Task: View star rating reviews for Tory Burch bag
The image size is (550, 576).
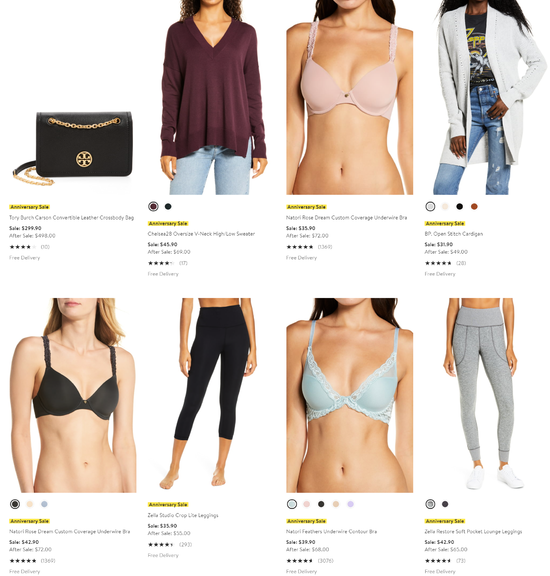Action: pos(29,247)
